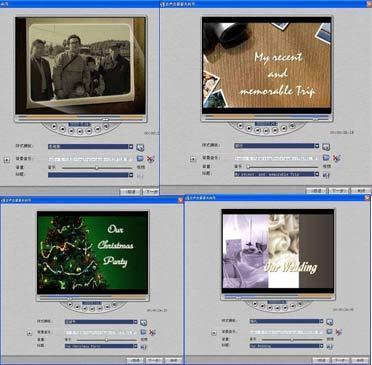Click the title edit icon in the Christmas Party window

[143, 347]
